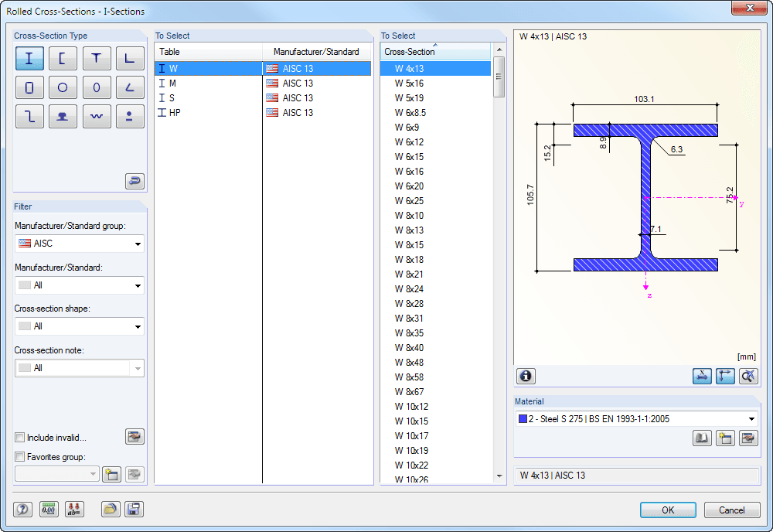The height and width of the screenshot is (532, 773).
Task: Select the equal angle (L) section type
Action: [130, 58]
